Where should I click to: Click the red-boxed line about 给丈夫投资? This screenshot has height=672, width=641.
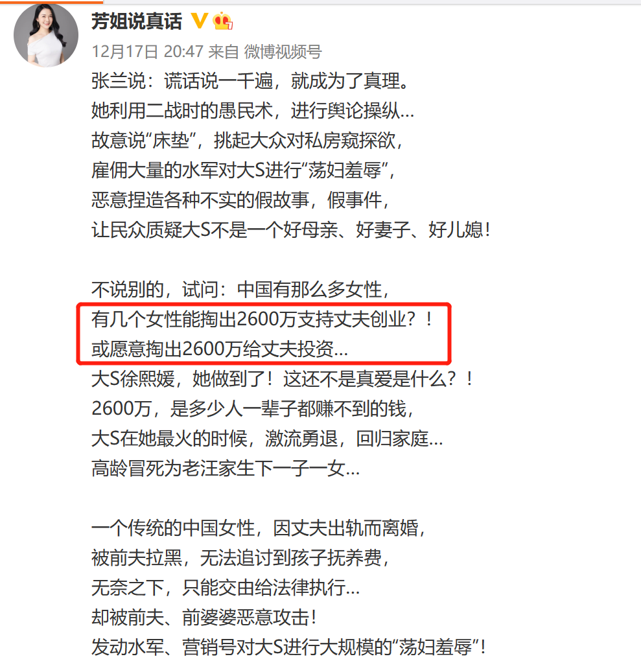[220, 349]
